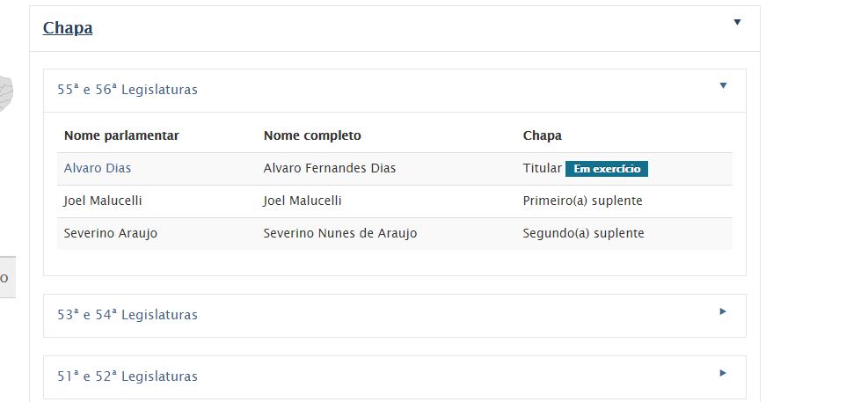Collapse the Chapa section arrow
This screenshot has width=868, height=402.
pyautogui.click(x=737, y=22)
